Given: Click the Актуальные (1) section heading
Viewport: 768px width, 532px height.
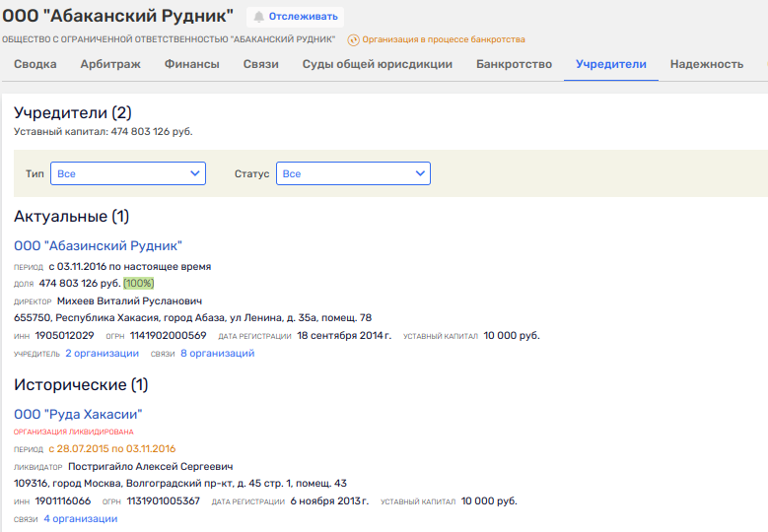Looking at the screenshot, I should (72, 217).
